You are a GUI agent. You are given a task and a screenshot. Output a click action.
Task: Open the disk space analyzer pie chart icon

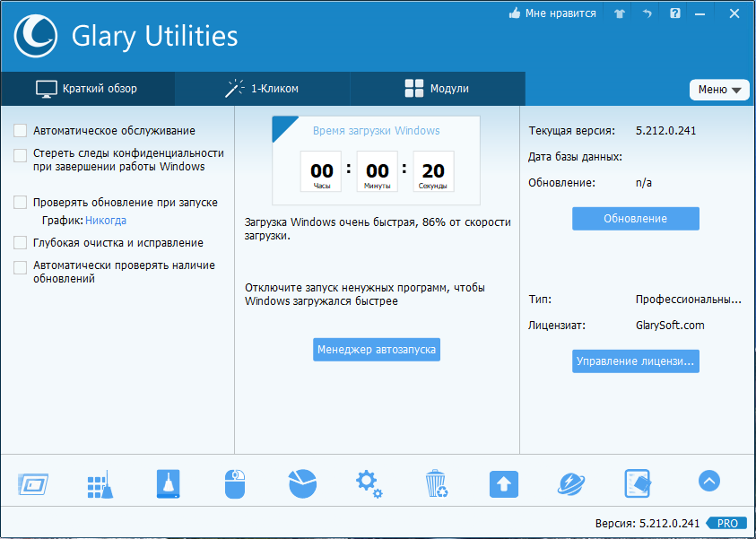tap(301, 483)
